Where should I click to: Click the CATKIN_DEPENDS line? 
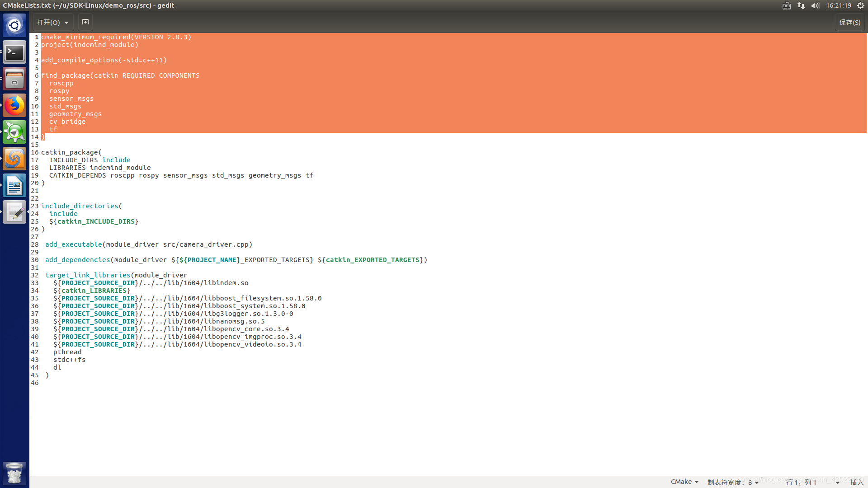pos(181,175)
